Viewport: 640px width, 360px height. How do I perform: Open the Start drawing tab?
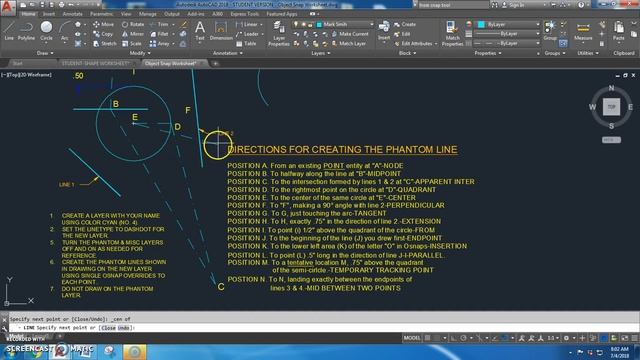18,63
